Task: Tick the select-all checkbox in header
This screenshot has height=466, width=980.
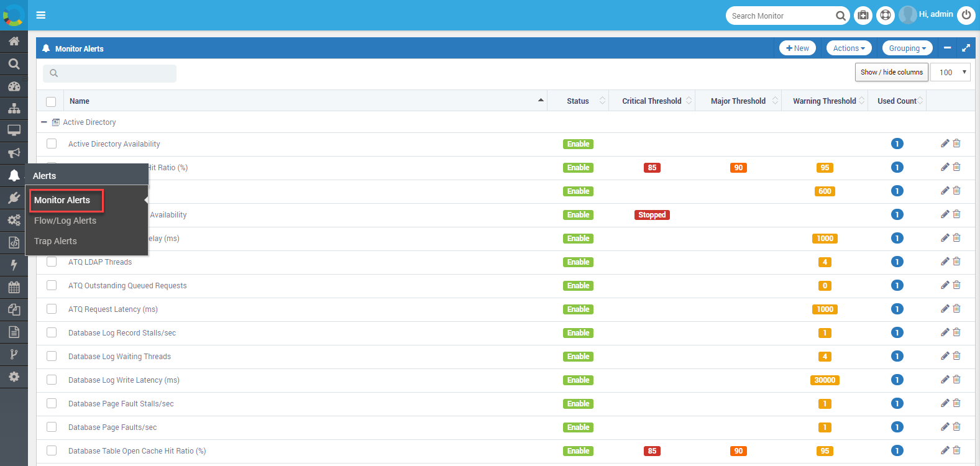Action: coord(51,101)
